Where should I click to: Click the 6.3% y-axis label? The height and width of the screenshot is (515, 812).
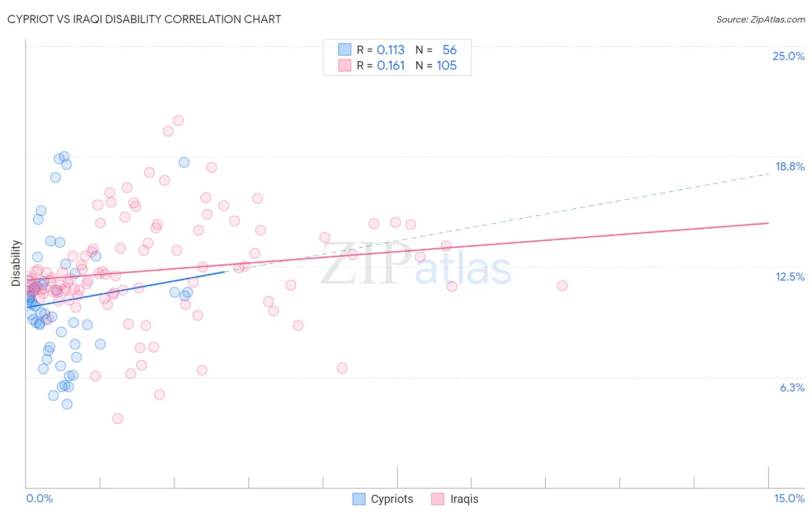pyautogui.click(x=792, y=387)
